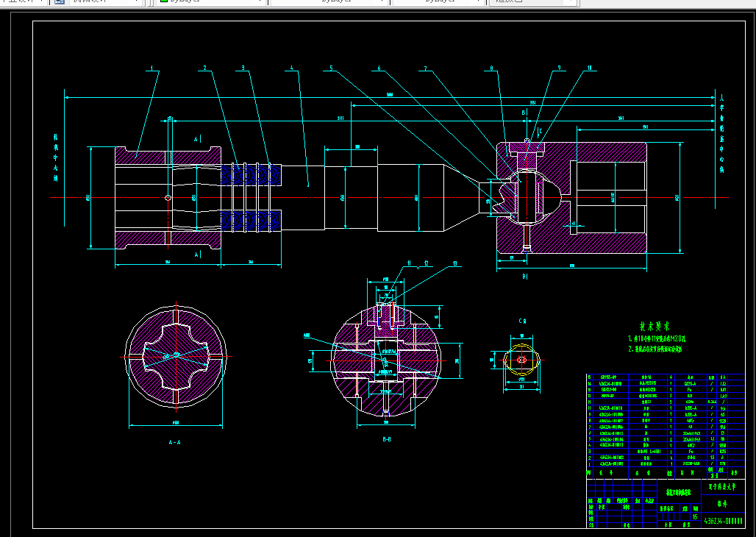756x537 pixels.
Task: Select part balloon number 10
Action: [589, 68]
